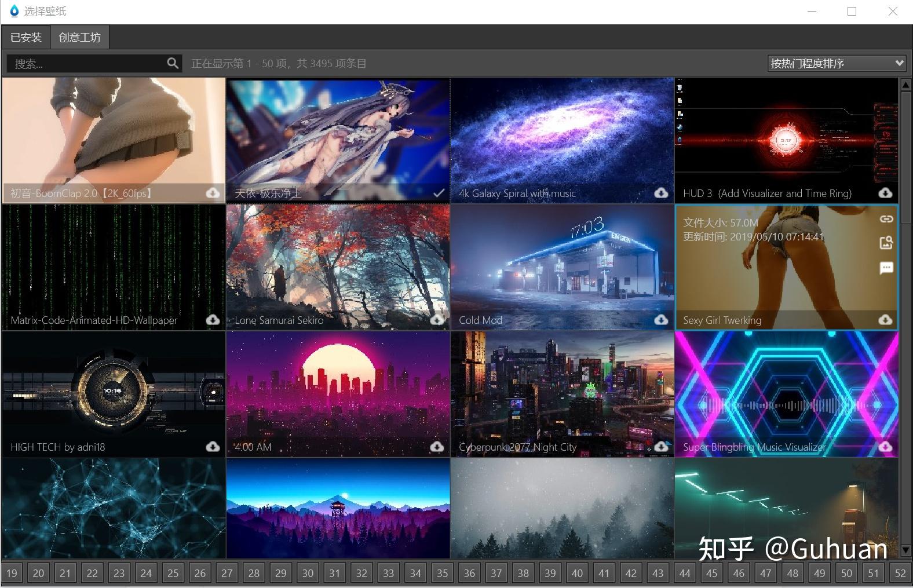
Task: Select the HIGH TECH by adni18 thumbnail
Action: [x=114, y=394]
